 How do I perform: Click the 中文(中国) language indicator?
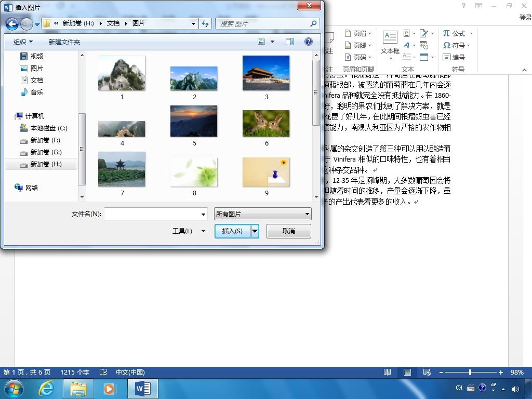pos(130,372)
